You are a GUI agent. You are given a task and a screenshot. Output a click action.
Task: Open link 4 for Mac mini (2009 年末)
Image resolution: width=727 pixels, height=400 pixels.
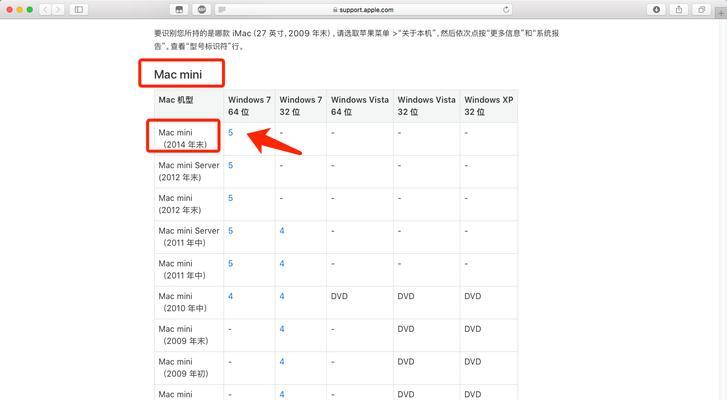282,329
